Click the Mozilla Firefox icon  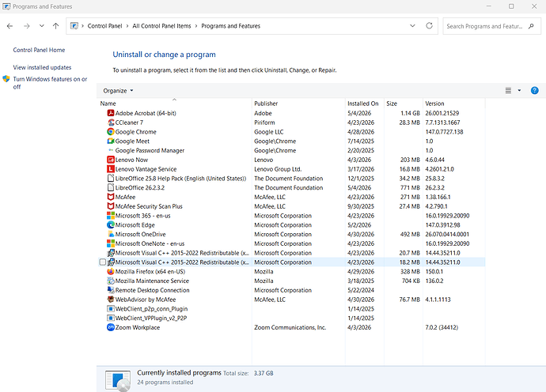click(x=111, y=271)
